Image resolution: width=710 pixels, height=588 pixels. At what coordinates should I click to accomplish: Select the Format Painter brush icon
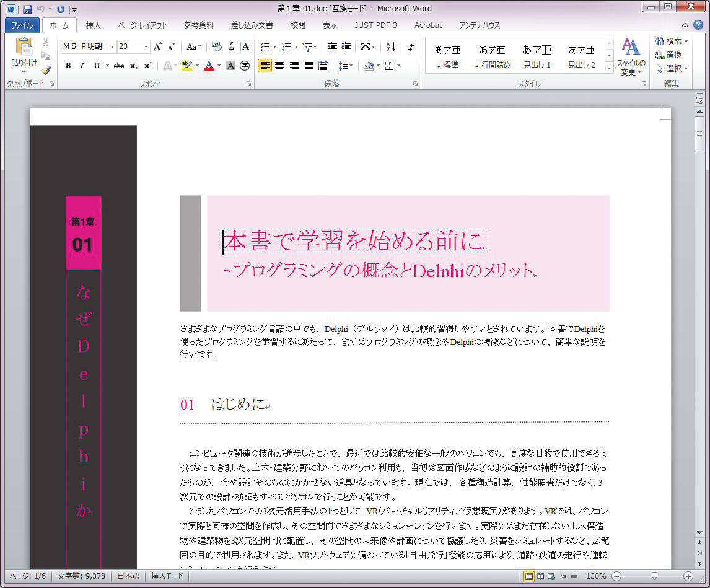point(45,70)
